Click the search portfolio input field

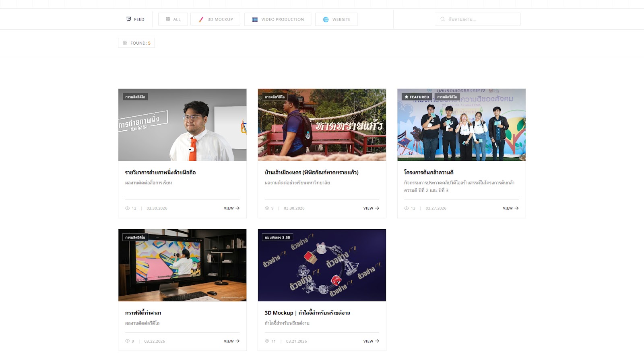477,19
